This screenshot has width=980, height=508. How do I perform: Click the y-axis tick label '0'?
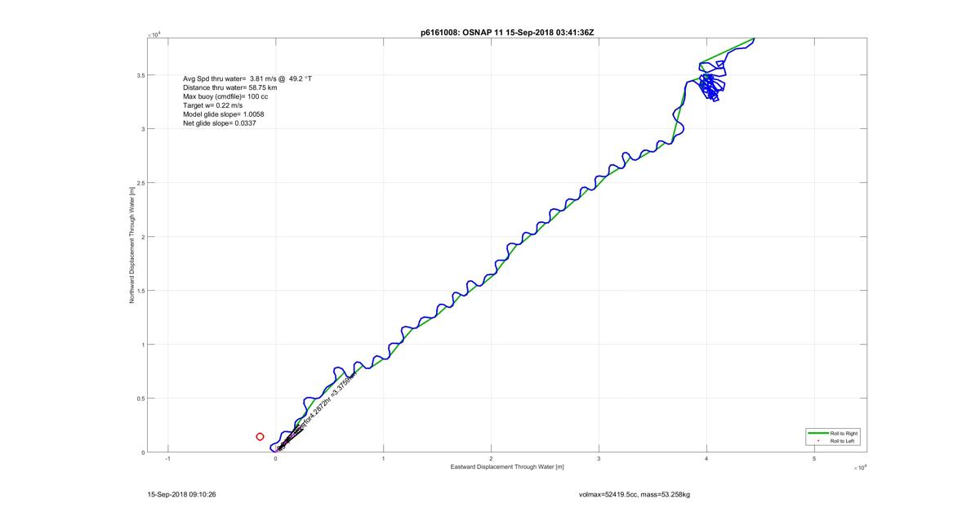click(142, 452)
